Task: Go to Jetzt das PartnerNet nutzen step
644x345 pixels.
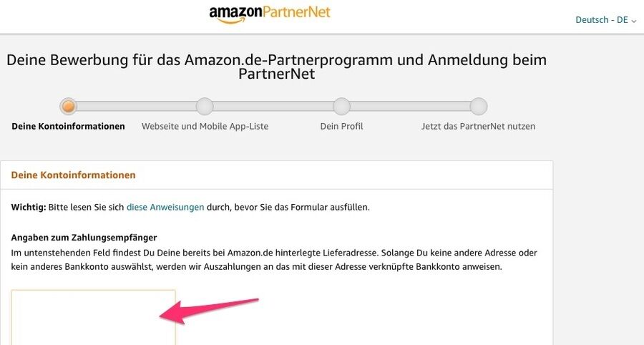Action: (x=478, y=127)
